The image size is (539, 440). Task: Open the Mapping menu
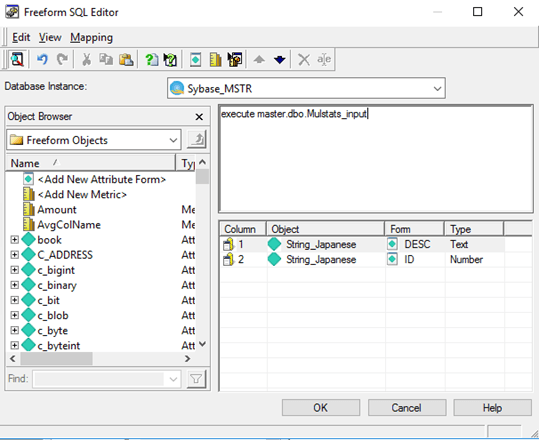(x=91, y=37)
